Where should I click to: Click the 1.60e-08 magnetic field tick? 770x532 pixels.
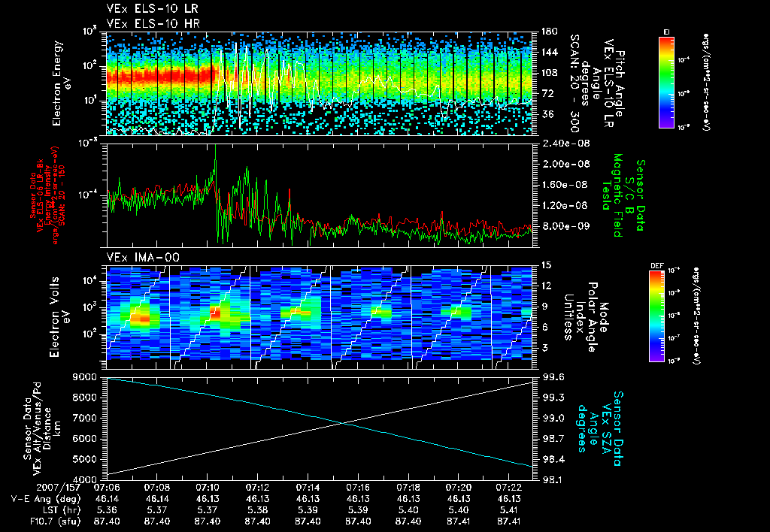point(565,185)
